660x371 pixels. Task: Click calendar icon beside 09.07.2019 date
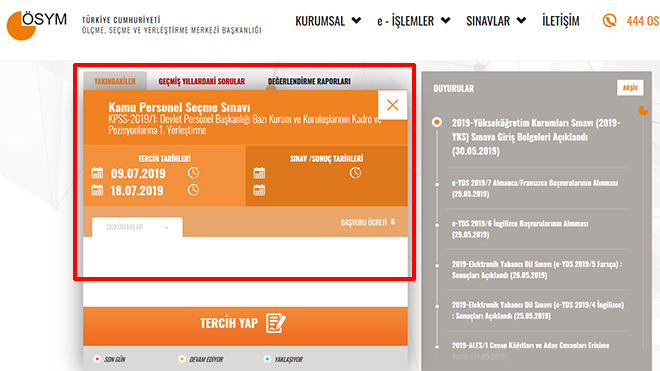pyautogui.click(x=97, y=173)
